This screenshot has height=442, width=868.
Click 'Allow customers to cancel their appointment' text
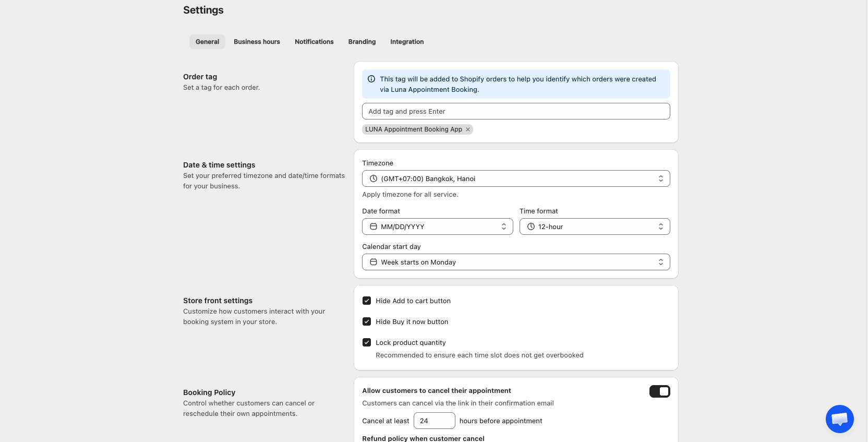coord(437,390)
